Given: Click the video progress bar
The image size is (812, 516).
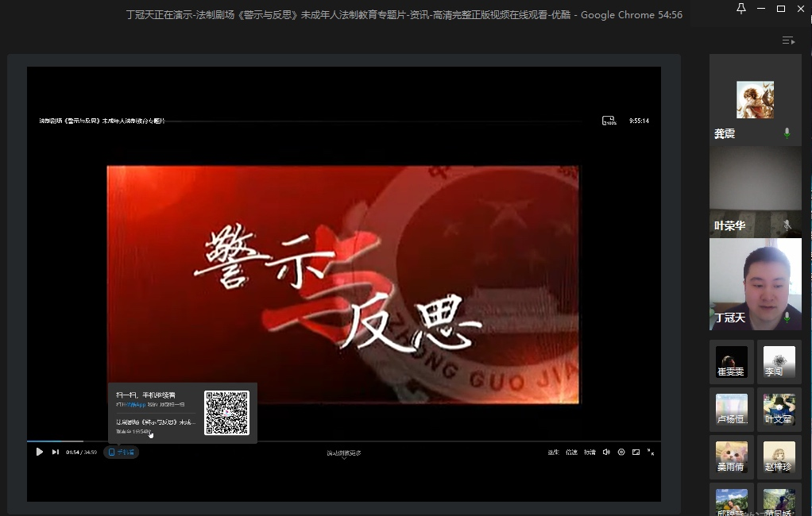Looking at the screenshot, I should tap(344, 441).
